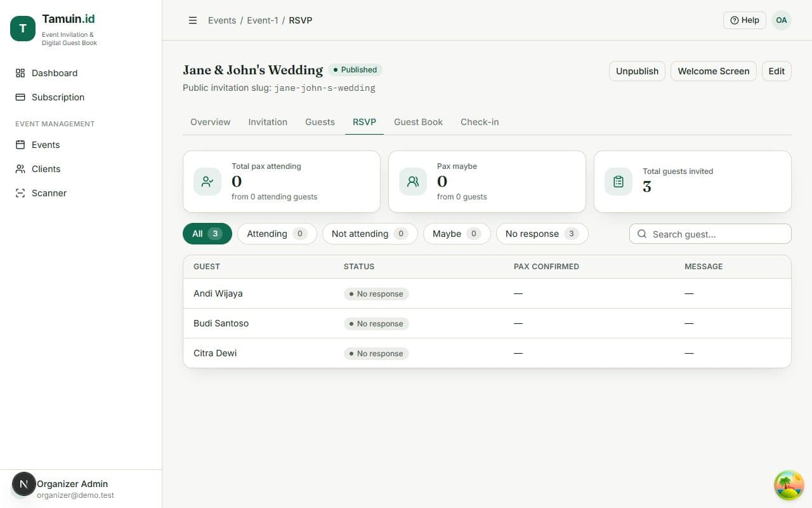Open the Guests tab

320,122
